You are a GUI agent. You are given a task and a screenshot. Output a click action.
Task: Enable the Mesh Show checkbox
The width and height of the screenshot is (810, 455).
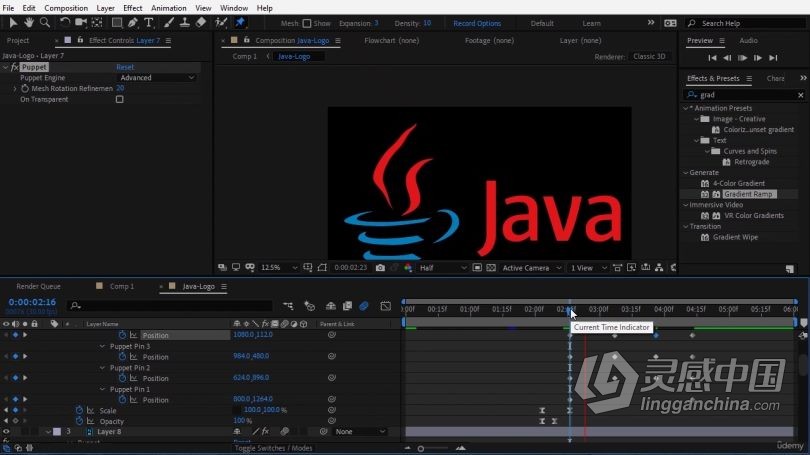tap(307, 23)
